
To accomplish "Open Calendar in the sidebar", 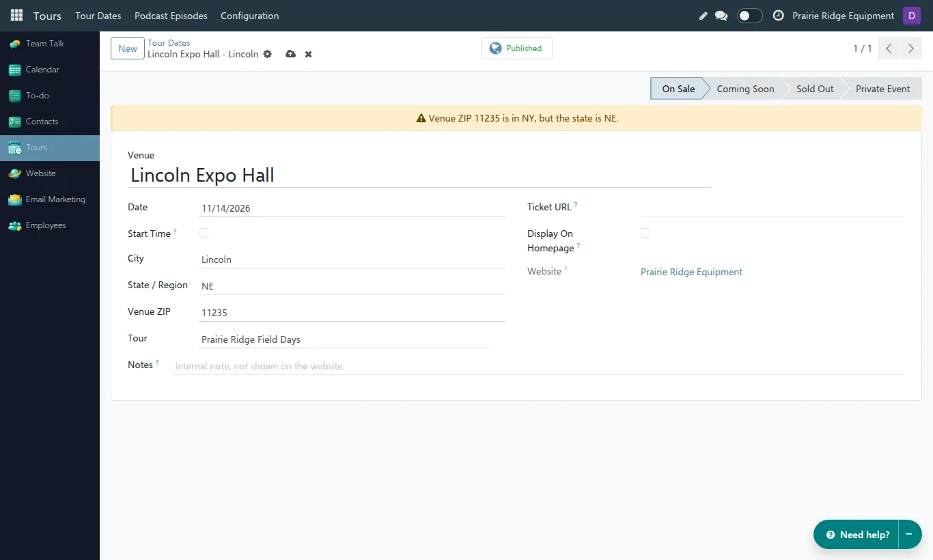I will point(50,70).
